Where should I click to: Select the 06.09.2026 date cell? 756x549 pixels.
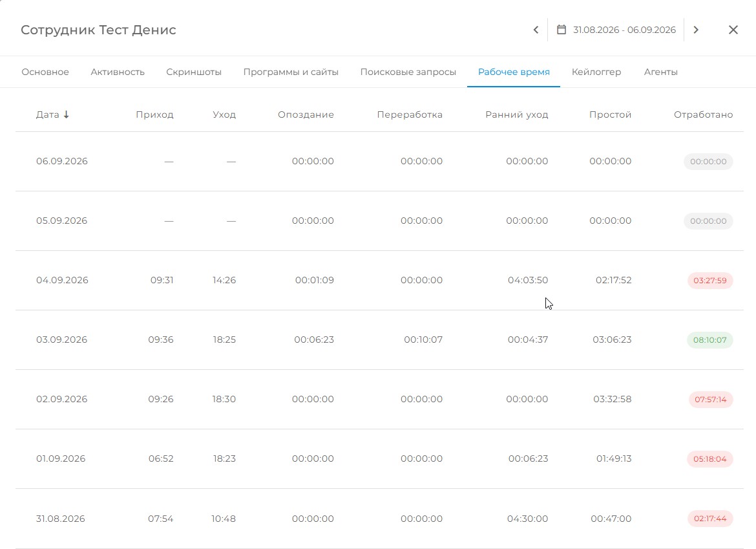[x=62, y=161]
